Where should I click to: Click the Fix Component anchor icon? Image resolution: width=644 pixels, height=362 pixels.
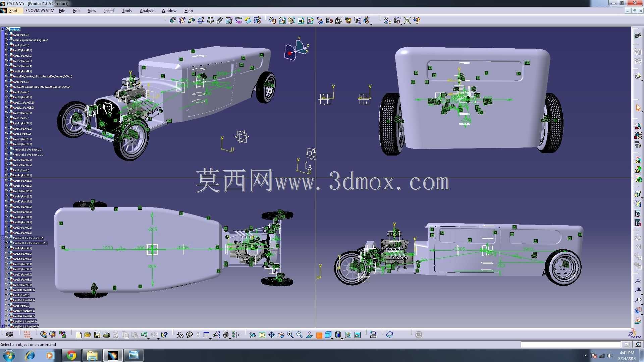(x=210, y=20)
